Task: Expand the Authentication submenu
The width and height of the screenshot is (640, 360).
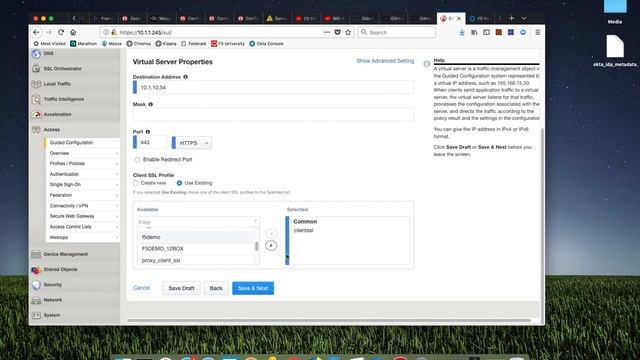Action: click(x=116, y=174)
